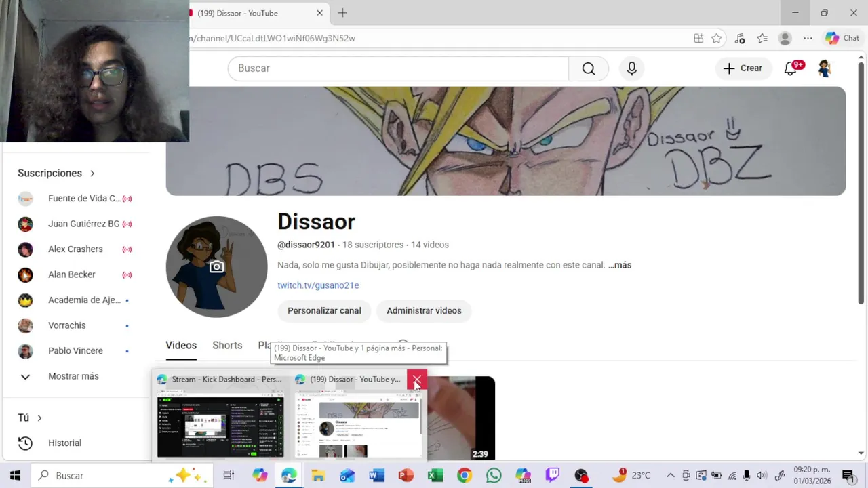868x488 pixels.
Task: Open Juan Gutiérrez BG subscription
Action: pos(75,224)
